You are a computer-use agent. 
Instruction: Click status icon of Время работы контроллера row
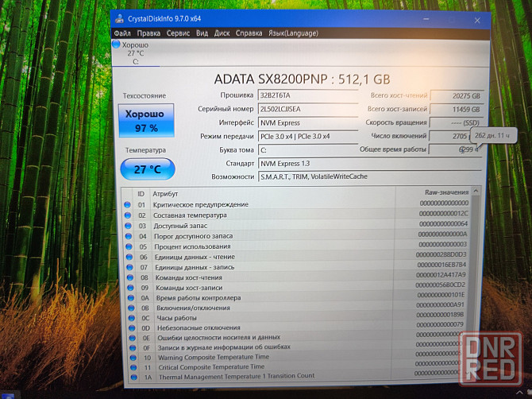tap(131, 298)
